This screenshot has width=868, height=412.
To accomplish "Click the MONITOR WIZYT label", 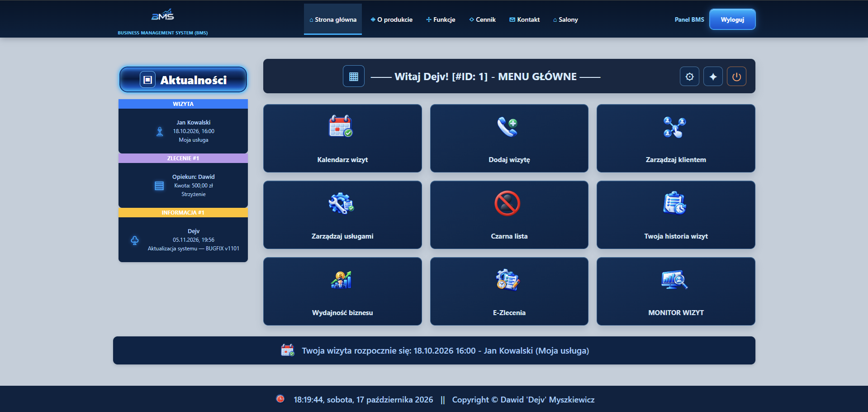I will point(676,313).
